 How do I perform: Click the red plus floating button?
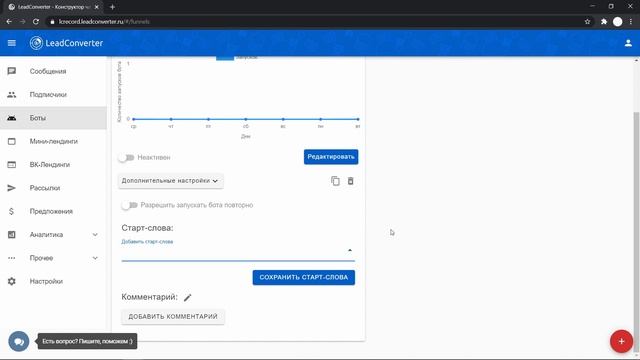[x=621, y=341]
